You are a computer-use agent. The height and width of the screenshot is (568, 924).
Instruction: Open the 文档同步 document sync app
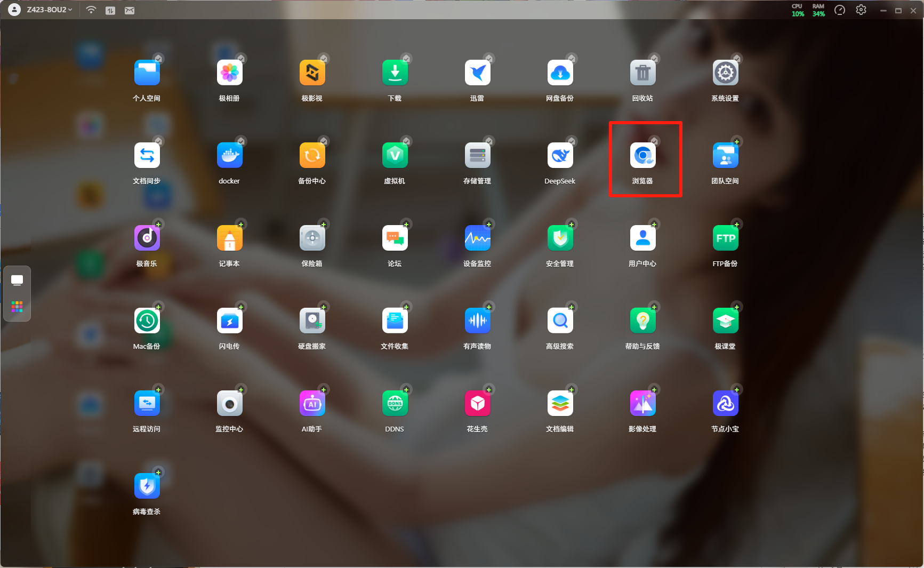click(x=147, y=155)
